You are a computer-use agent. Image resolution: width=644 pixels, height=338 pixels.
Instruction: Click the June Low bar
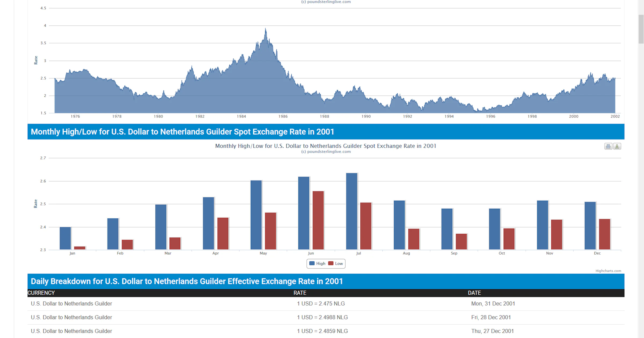(318, 221)
